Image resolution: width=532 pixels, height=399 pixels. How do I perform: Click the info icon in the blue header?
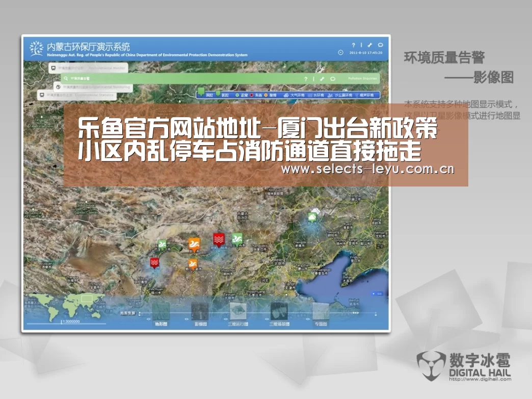point(361,45)
